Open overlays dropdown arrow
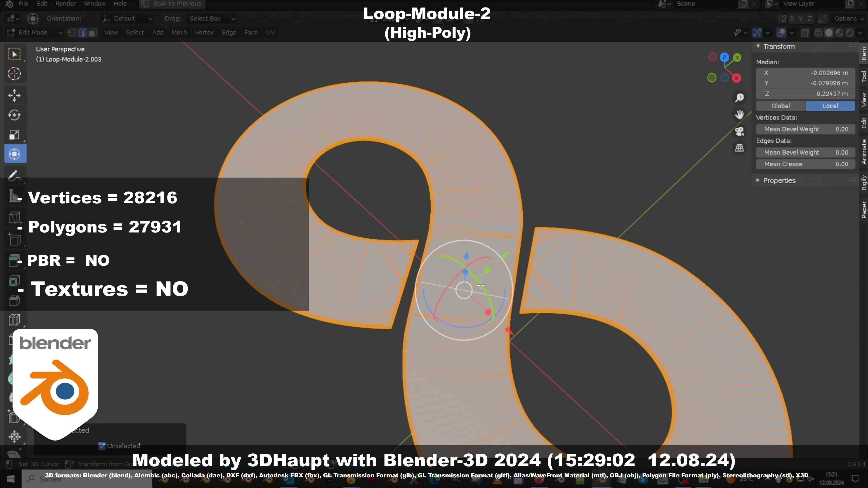 pos(792,33)
